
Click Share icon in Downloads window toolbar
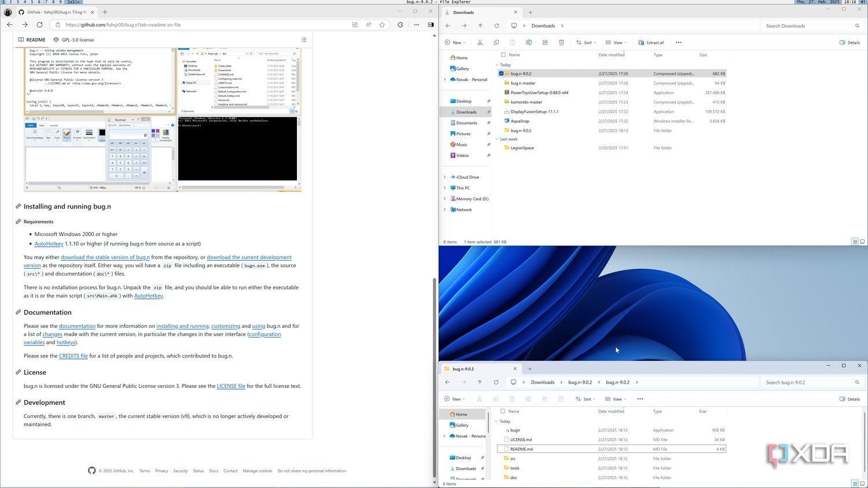pos(545,42)
